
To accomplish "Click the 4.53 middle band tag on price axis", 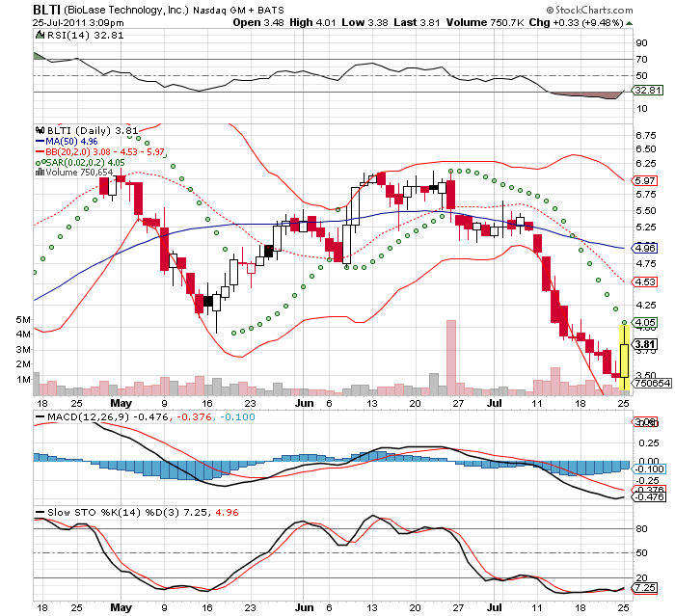I will 644,281.
